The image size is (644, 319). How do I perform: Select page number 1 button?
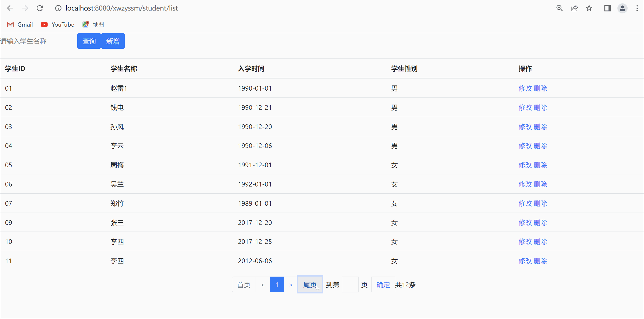[276, 284]
